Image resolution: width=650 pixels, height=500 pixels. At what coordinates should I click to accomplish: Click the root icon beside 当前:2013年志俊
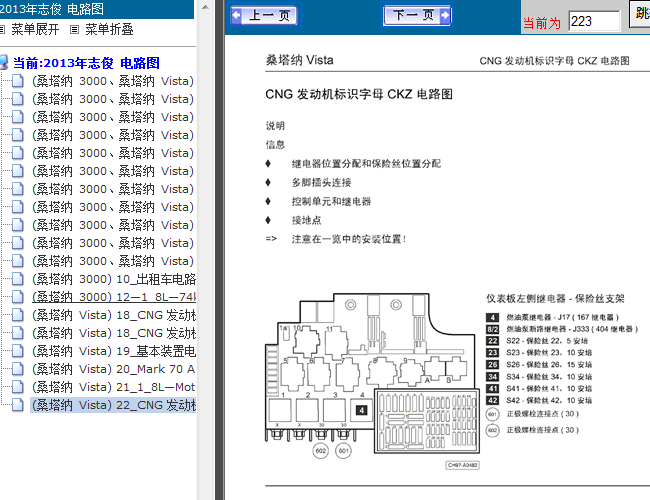[x=4, y=63]
